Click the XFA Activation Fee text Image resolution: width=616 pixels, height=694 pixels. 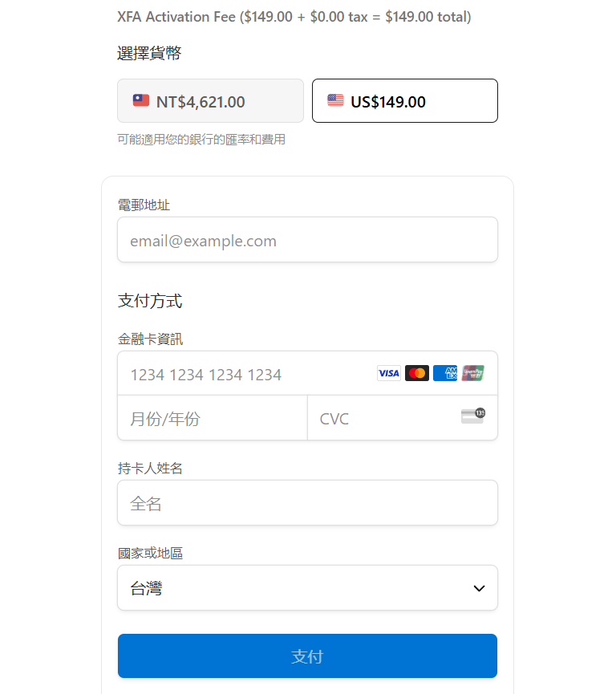click(176, 17)
